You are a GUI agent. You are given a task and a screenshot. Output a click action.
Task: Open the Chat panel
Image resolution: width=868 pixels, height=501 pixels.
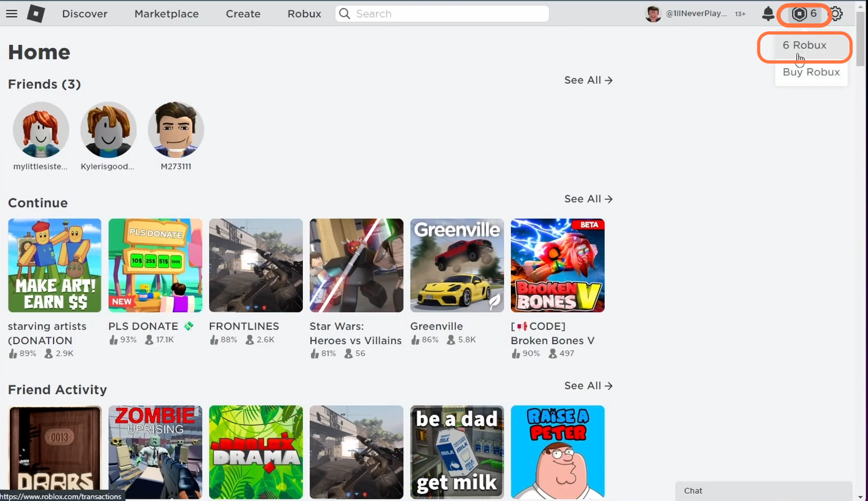[x=764, y=491]
